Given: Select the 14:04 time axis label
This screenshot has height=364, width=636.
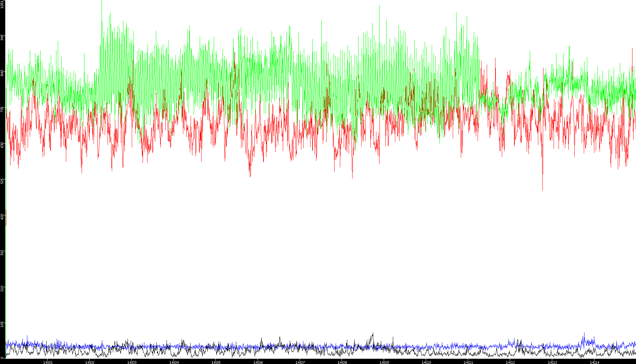Looking at the screenshot, I should click(x=174, y=362).
